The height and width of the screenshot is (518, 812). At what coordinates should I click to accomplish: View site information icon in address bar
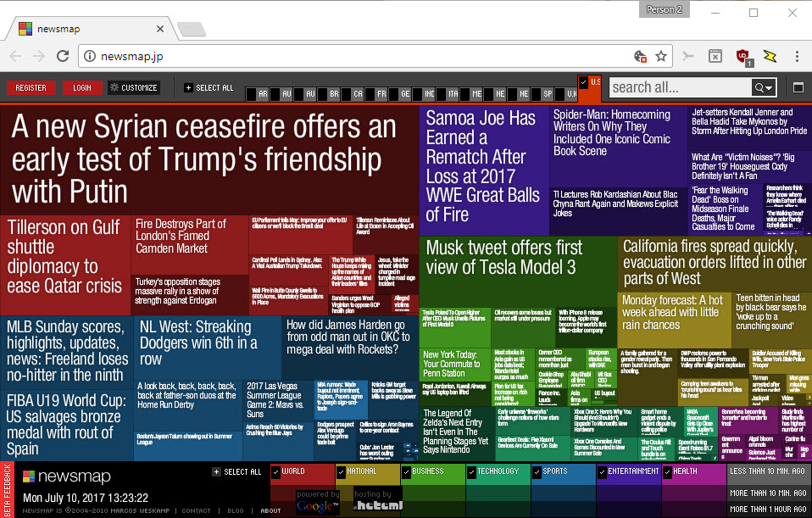pyautogui.click(x=90, y=56)
